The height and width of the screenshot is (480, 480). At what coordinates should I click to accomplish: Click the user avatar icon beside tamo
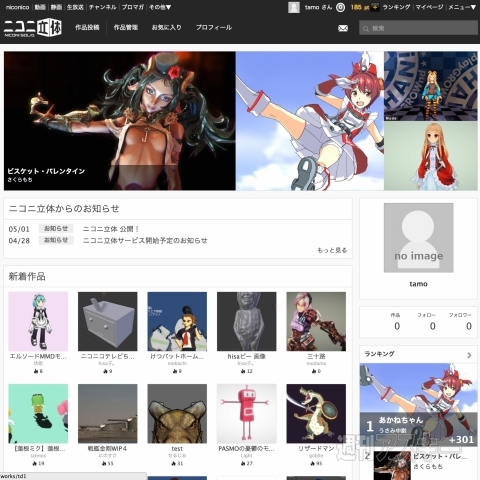[294, 7]
